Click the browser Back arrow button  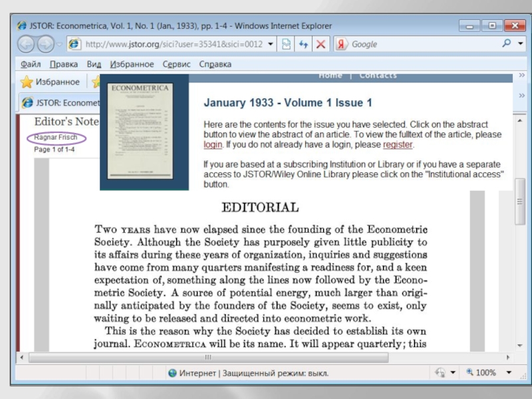[27, 45]
